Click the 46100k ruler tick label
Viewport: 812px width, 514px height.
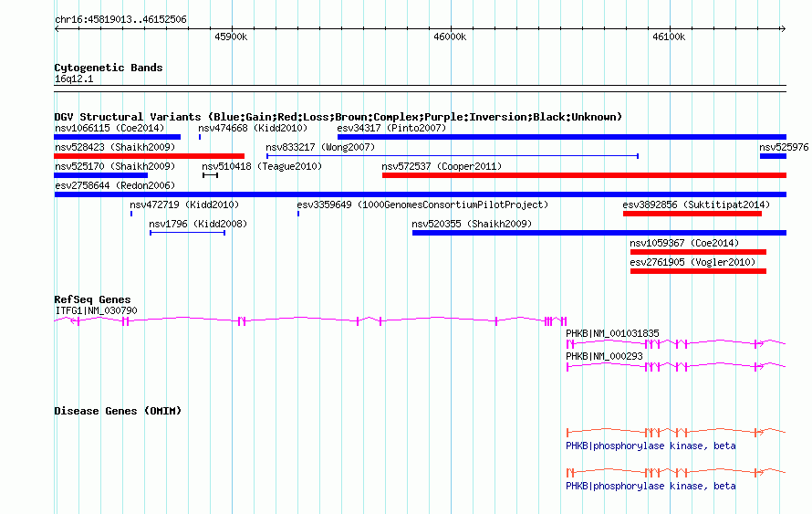pos(669,37)
